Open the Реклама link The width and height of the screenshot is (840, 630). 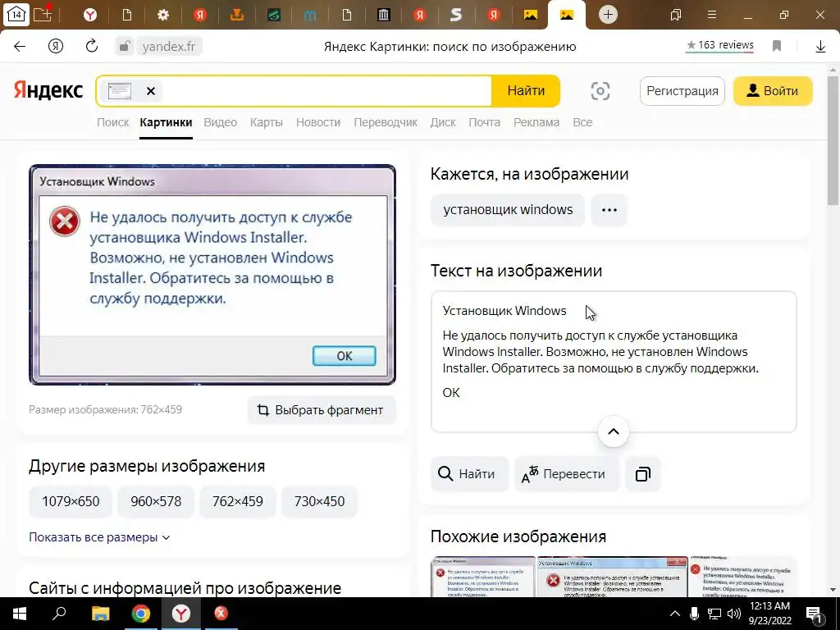(536, 122)
